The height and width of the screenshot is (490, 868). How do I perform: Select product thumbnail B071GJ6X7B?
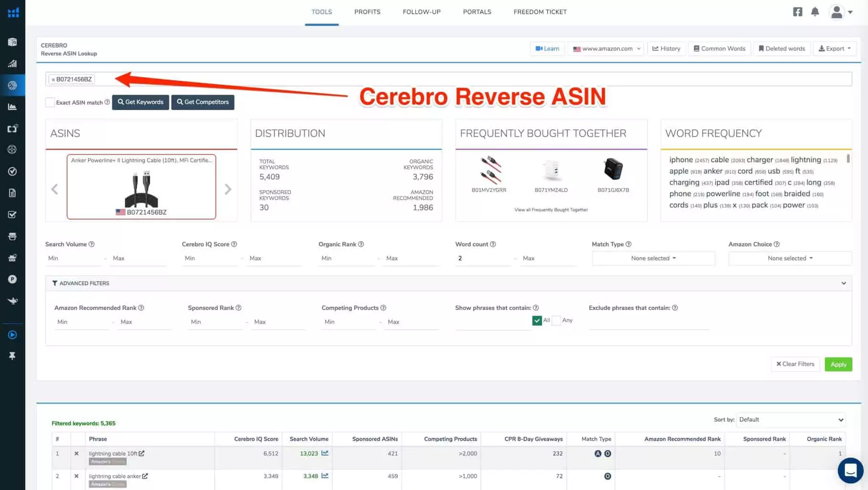click(613, 169)
